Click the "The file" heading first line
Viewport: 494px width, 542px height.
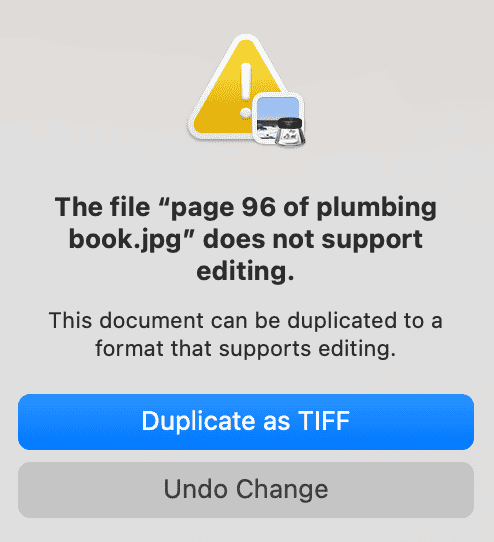(246, 207)
